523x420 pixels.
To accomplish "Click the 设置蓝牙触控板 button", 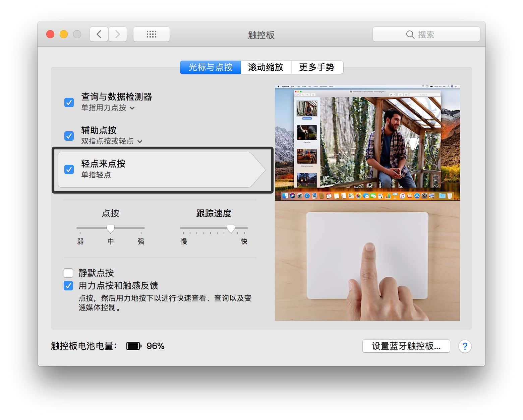I will (406, 346).
